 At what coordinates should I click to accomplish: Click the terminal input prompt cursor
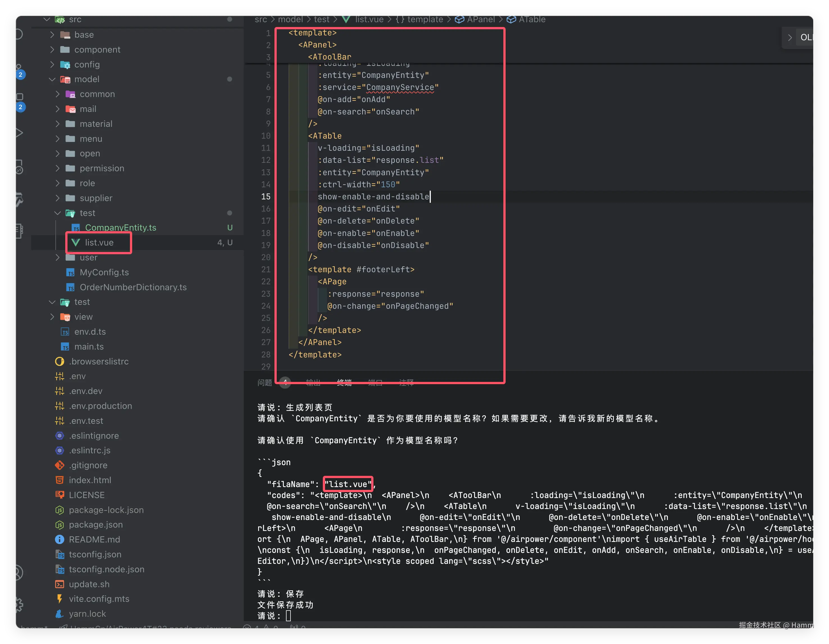pos(289,616)
